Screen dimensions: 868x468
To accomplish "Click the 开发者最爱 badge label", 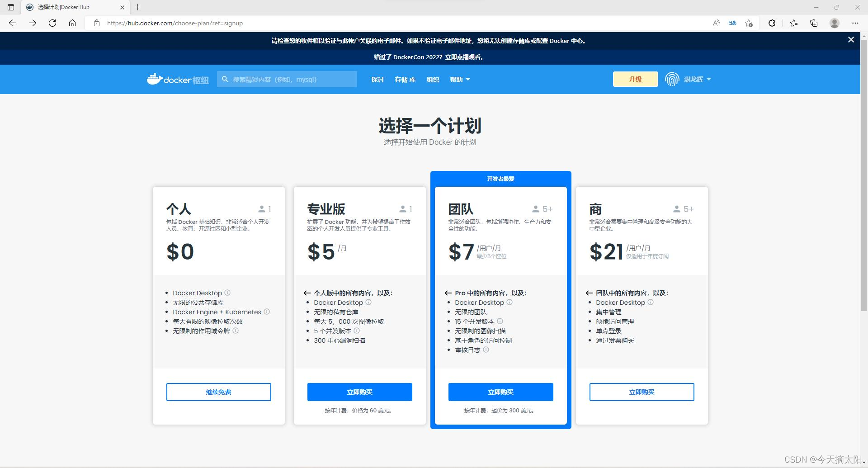I will click(501, 179).
